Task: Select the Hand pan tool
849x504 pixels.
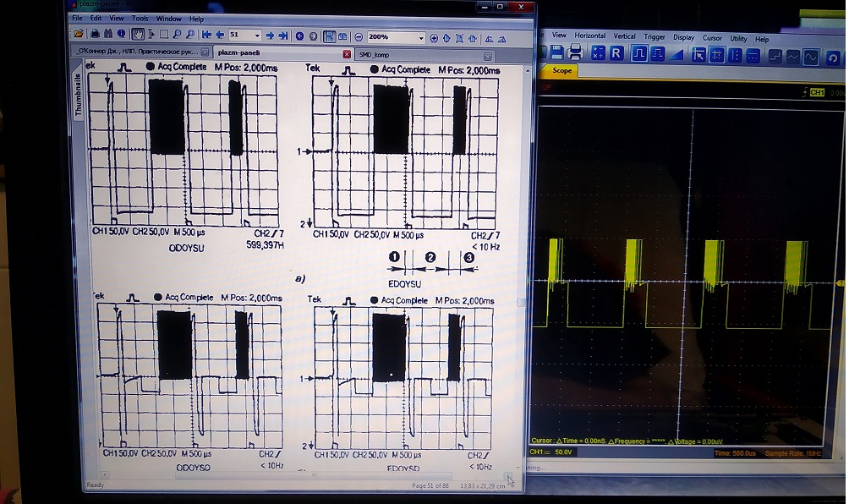Action: tap(137, 36)
